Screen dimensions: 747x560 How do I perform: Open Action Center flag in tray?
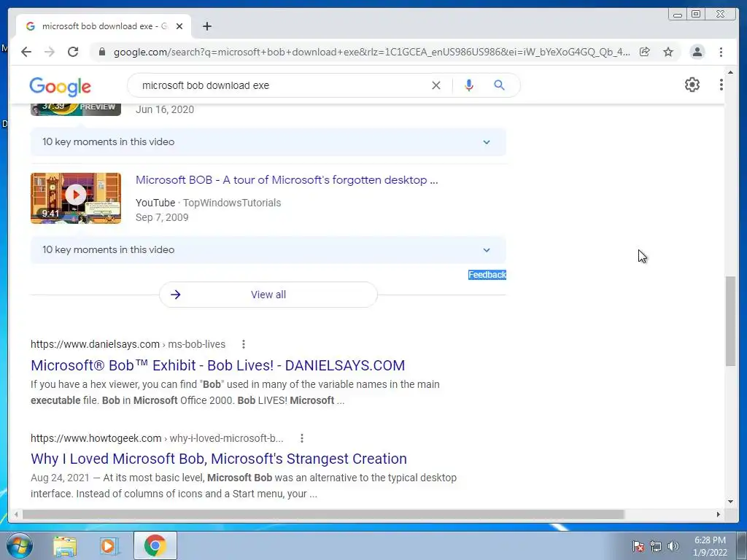[x=638, y=546]
